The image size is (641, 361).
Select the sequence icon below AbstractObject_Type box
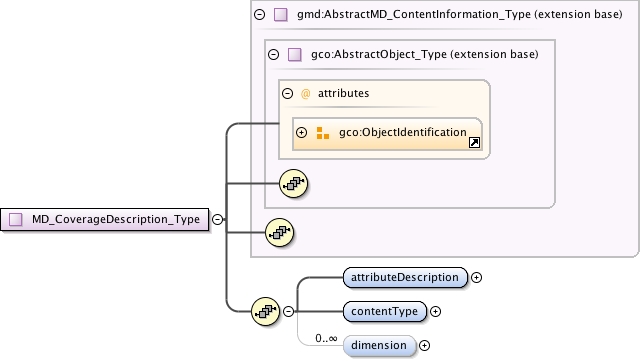point(280,233)
